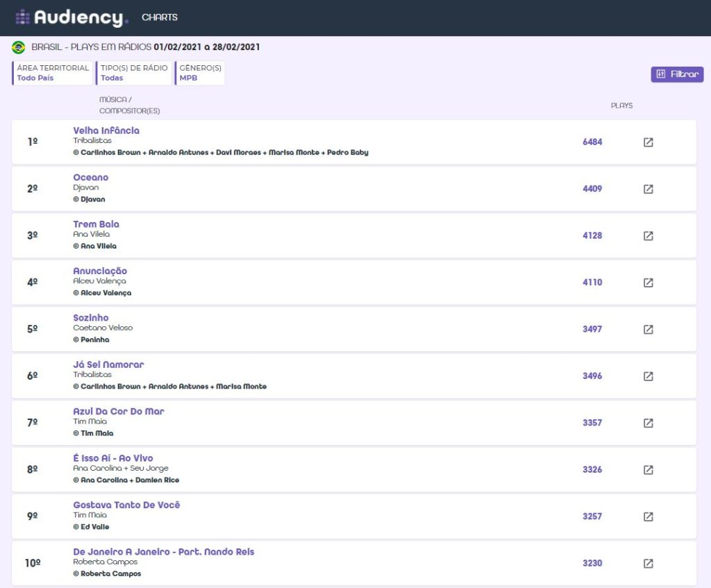Expand the Tipo(s) de Rádio filter

(x=133, y=73)
